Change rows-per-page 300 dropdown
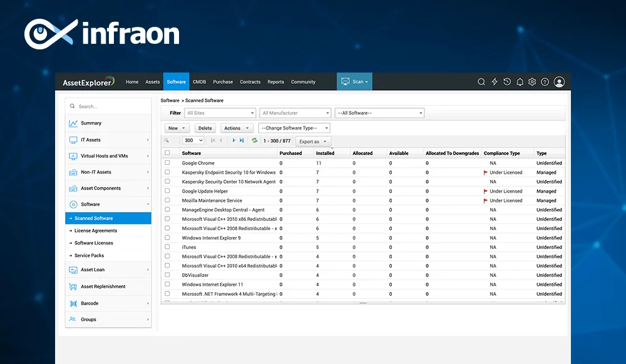Image resolution: width=626 pixels, height=364 pixels. (x=193, y=140)
